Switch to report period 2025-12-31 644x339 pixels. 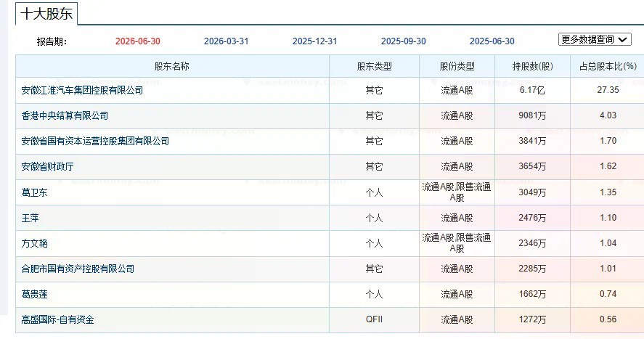[x=314, y=41]
